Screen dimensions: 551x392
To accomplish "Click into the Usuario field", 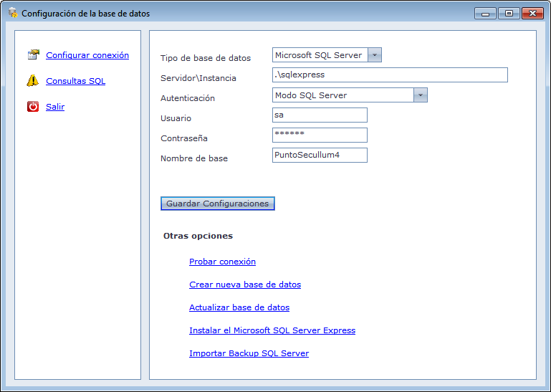I will click(320, 115).
